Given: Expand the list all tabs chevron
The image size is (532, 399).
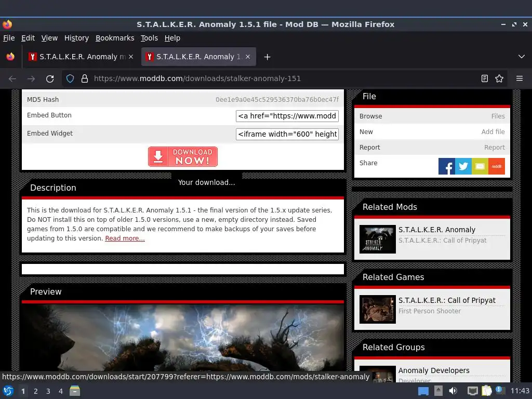Looking at the screenshot, I should coord(522,57).
